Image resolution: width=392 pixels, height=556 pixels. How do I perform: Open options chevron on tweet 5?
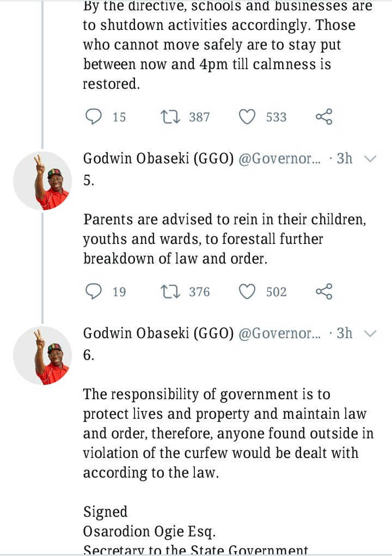pyautogui.click(x=370, y=158)
